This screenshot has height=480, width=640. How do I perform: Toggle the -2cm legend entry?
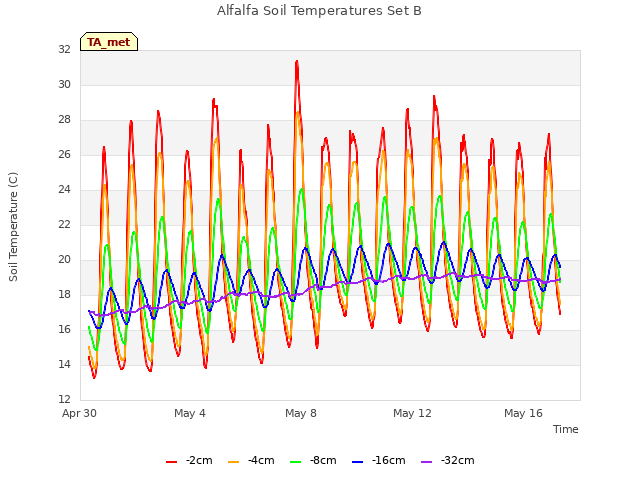pyautogui.click(x=189, y=461)
